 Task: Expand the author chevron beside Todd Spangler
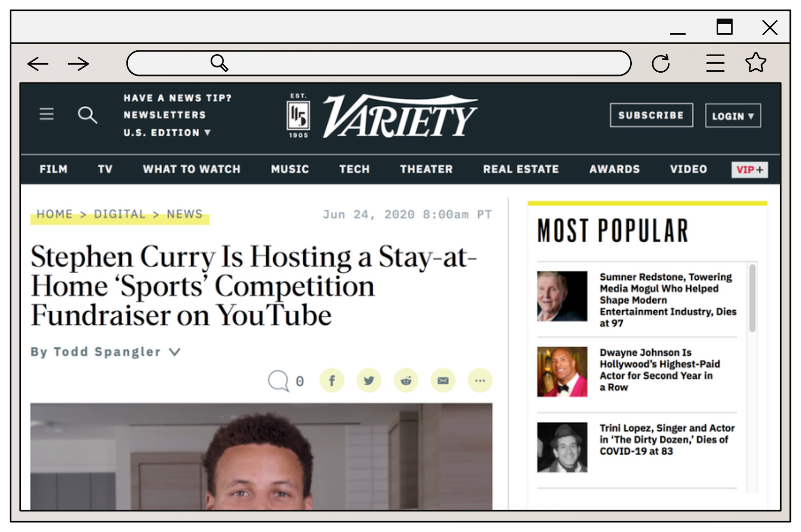[175, 352]
